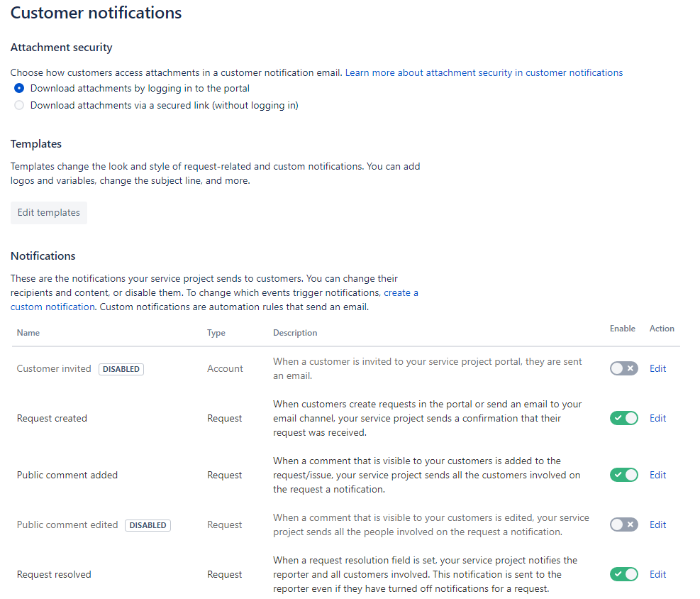
Task: Select download attachments by logging in option
Action: click(x=19, y=89)
